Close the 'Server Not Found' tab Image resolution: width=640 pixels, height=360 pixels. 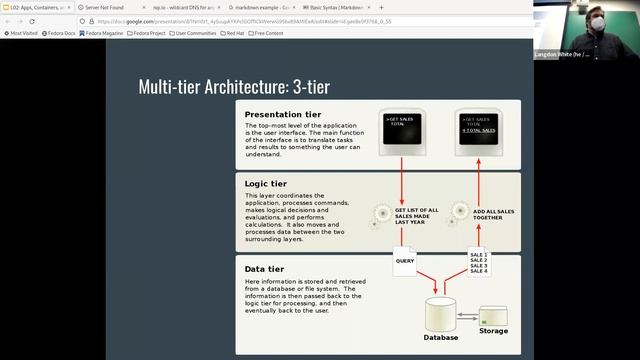(x=144, y=7)
